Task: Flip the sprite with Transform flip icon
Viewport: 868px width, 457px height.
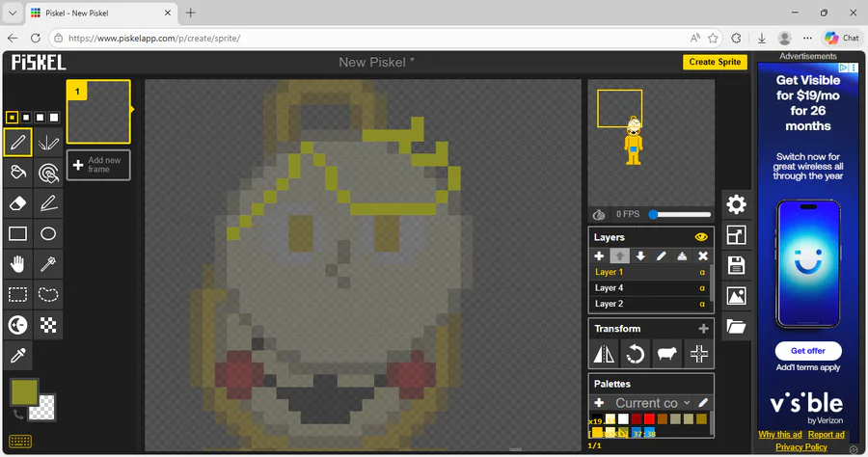Action: [604, 354]
